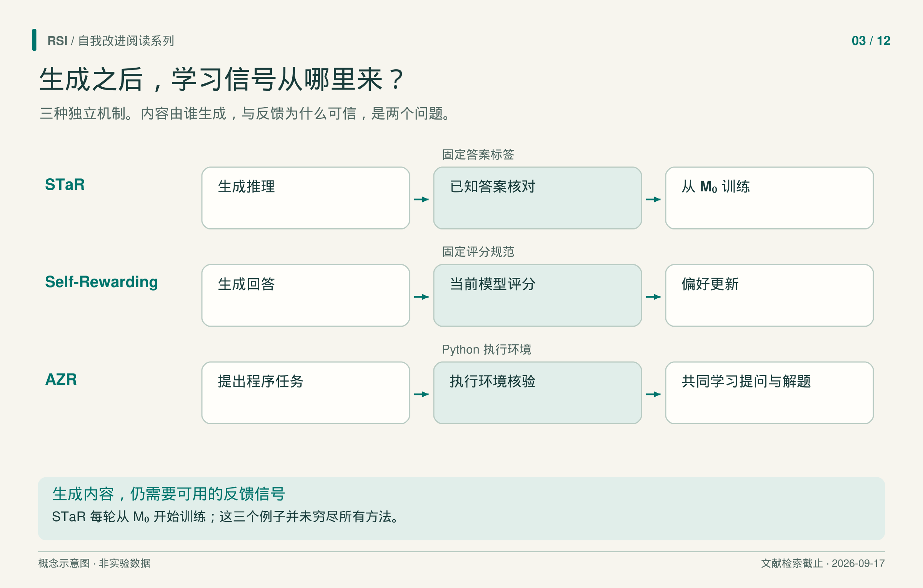Viewport: 923px width, 588px height.
Task: Select the 已知答案核对 box
Action: [x=538, y=198]
